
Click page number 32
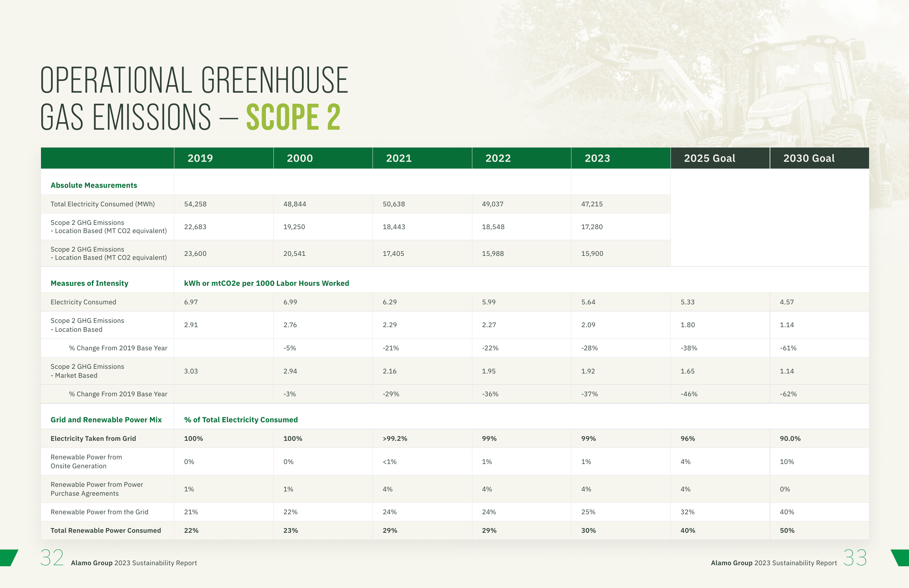click(52, 558)
